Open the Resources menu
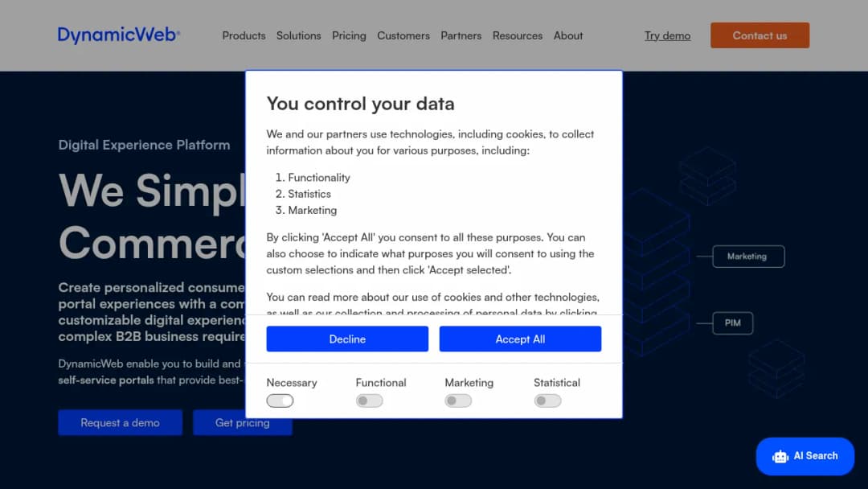The width and height of the screenshot is (868, 489). (517, 35)
